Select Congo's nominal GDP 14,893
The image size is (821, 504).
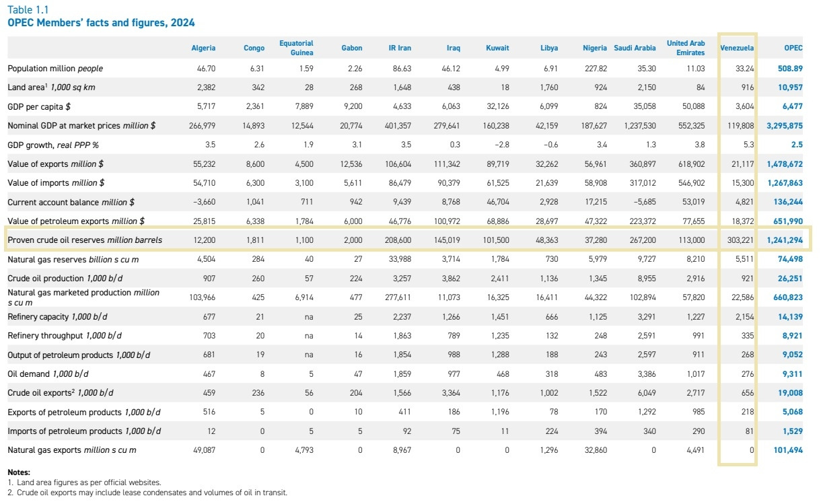[254, 126]
